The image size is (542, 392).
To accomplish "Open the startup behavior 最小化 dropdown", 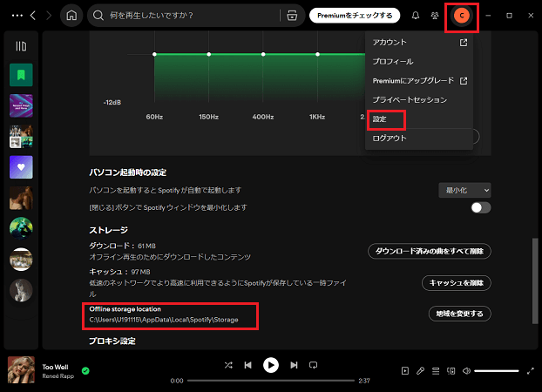I will click(464, 191).
